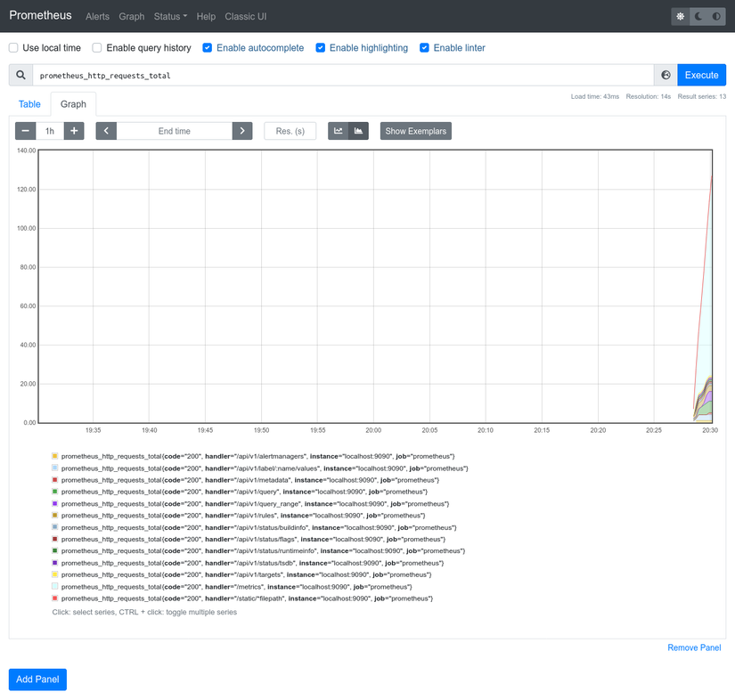Select the dark theme moon icon
This screenshot has width=735, height=700.
pyautogui.click(x=698, y=17)
